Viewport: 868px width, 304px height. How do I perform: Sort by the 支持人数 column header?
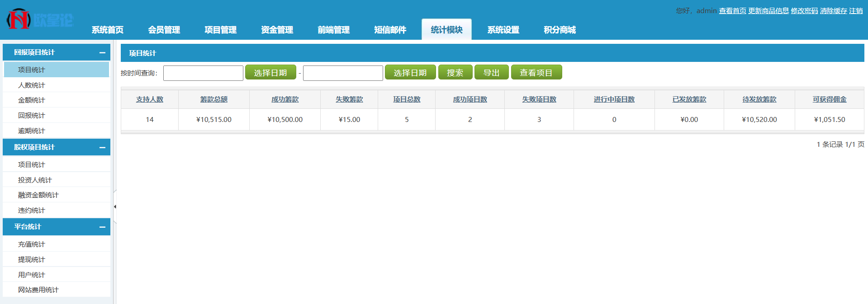(150, 99)
